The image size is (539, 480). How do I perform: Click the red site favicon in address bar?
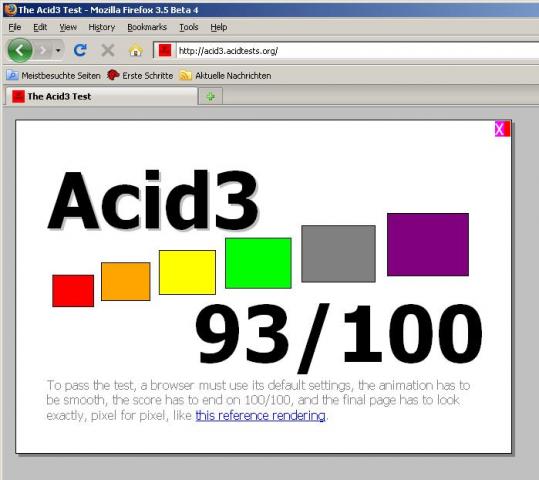click(x=165, y=51)
